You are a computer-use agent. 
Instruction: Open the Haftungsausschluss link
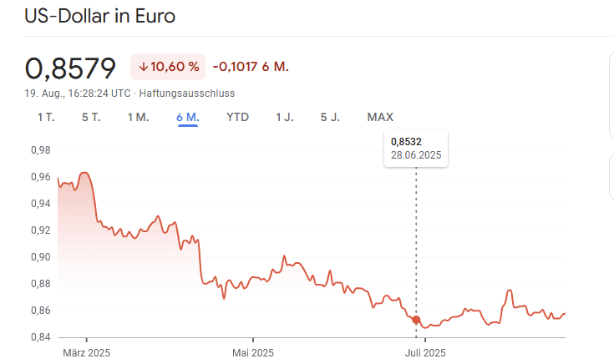[186, 93]
